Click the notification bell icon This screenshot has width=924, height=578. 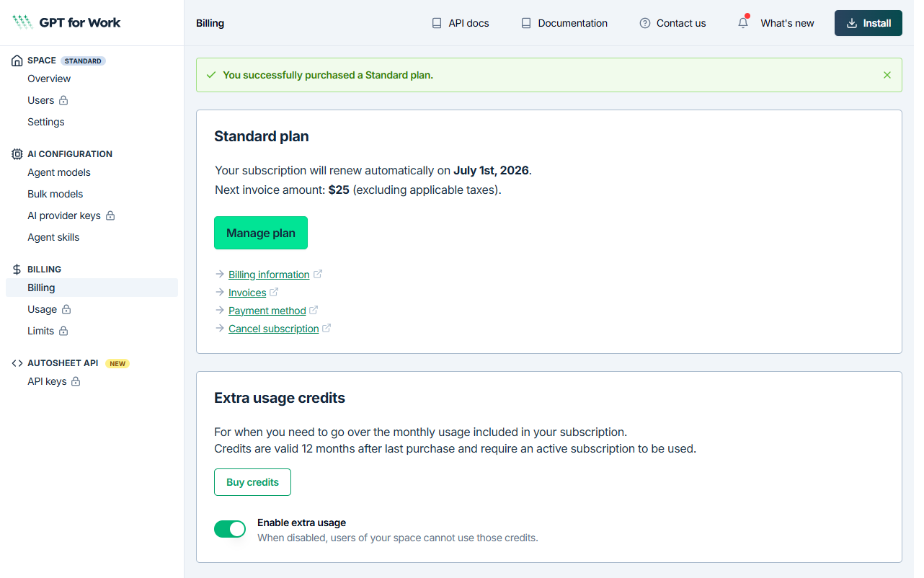tap(743, 23)
